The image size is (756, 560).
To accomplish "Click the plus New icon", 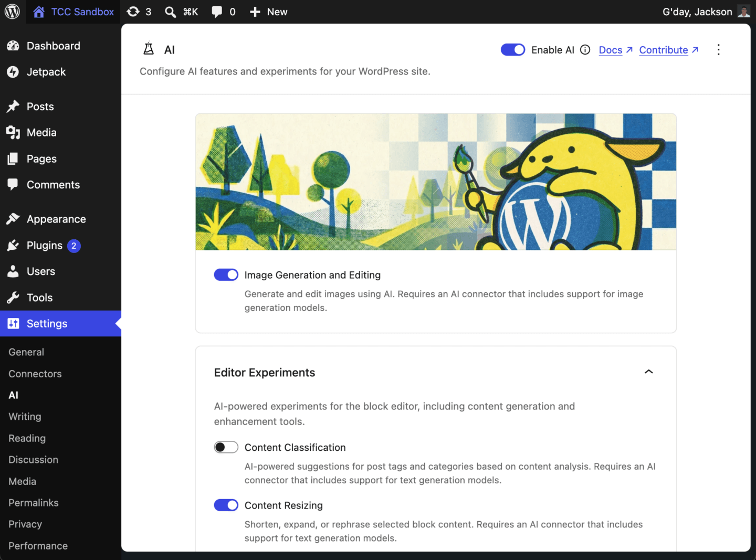I will pyautogui.click(x=255, y=12).
